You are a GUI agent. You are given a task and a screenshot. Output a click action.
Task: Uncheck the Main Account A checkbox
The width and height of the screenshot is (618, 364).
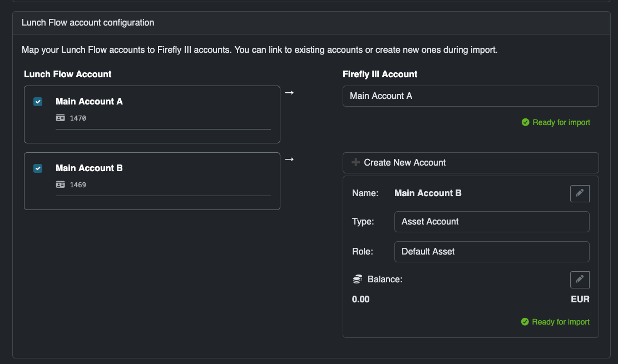coord(38,102)
